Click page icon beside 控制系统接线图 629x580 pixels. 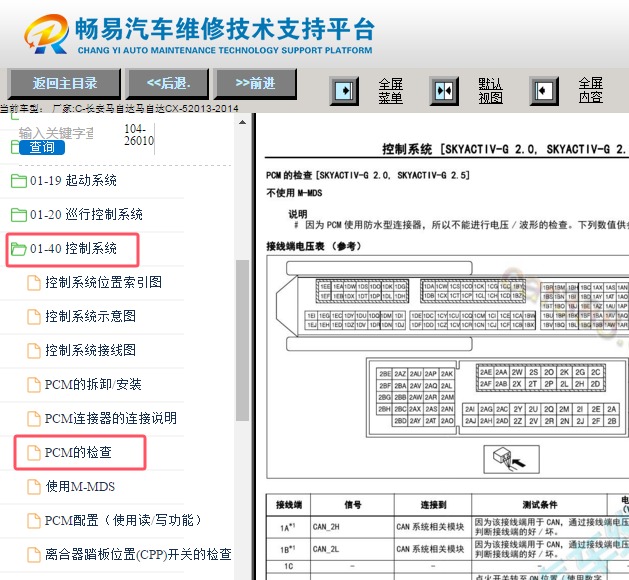(x=34, y=351)
